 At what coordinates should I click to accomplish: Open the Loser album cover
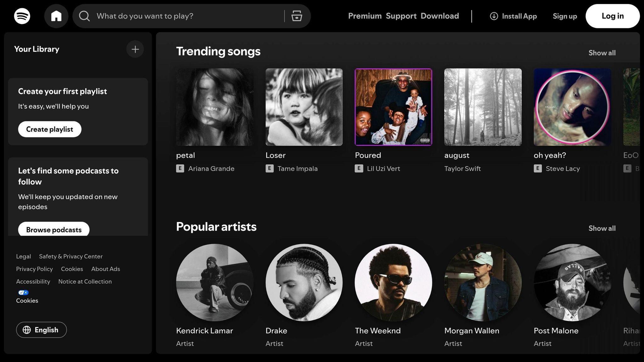(304, 107)
